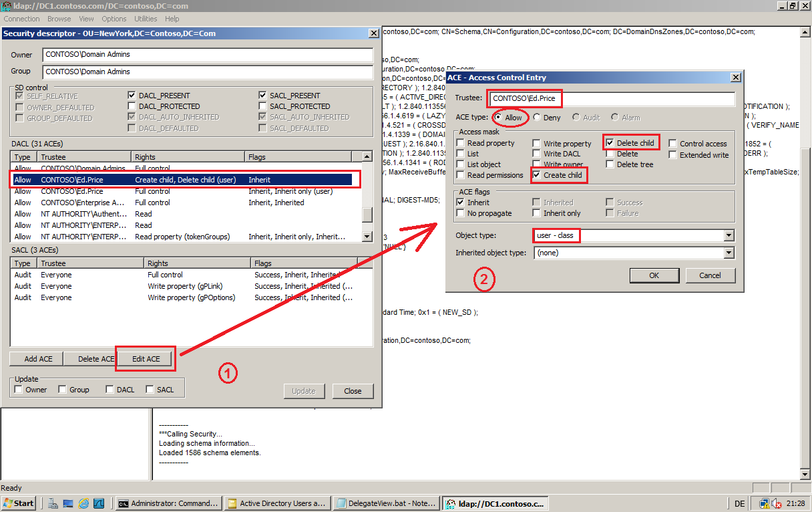The image size is (812, 512).
Task: Click the DACL list scroll-down arrow
Action: (367, 237)
